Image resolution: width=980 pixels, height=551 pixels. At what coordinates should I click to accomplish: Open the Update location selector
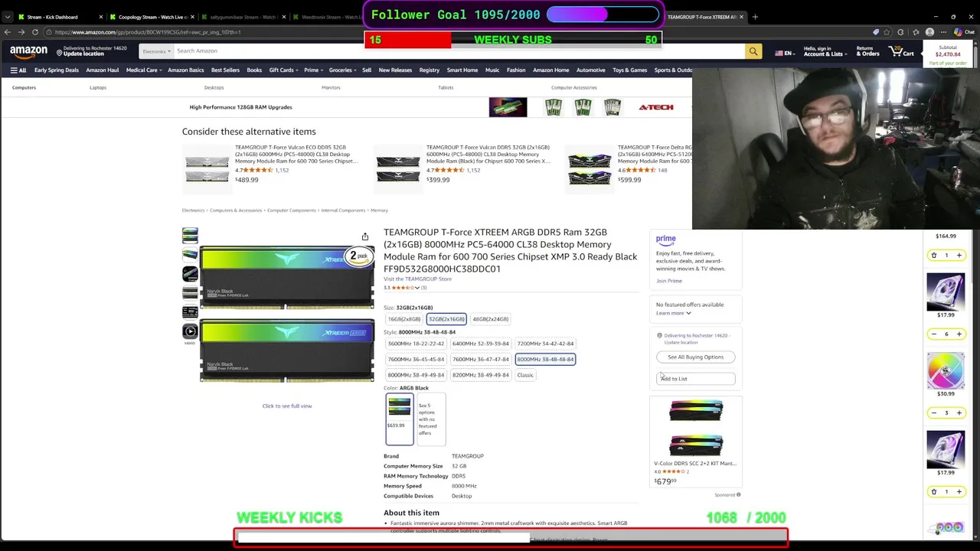click(92, 51)
